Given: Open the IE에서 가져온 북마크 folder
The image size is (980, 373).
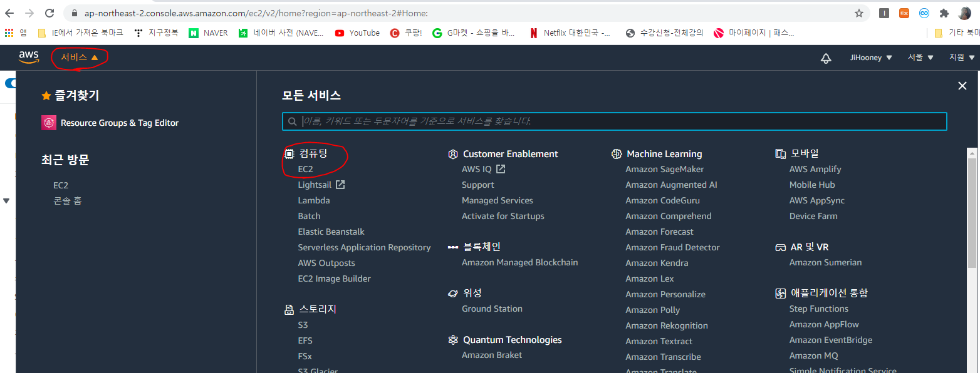Looking at the screenshot, I should tap(80, 33).
